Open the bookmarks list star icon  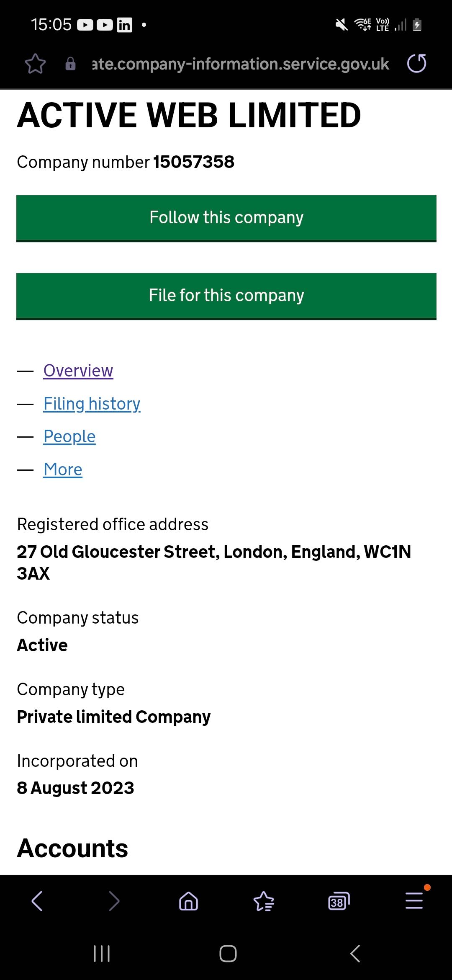point(264,900)
